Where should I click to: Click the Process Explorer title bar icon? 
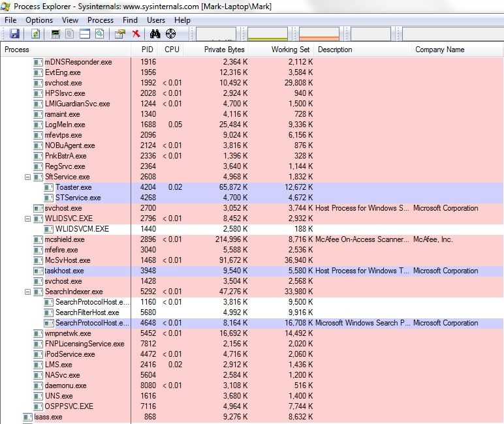pyautogui.click(x=5, y=6)
